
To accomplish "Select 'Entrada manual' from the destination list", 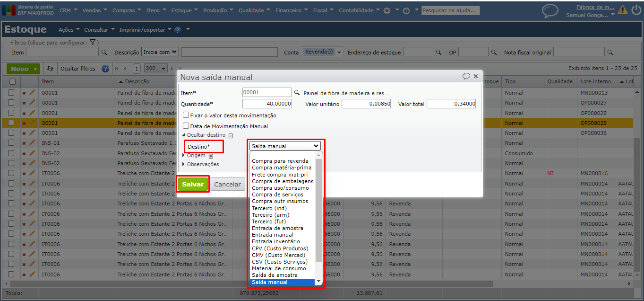I will click(x=272, y=235).
